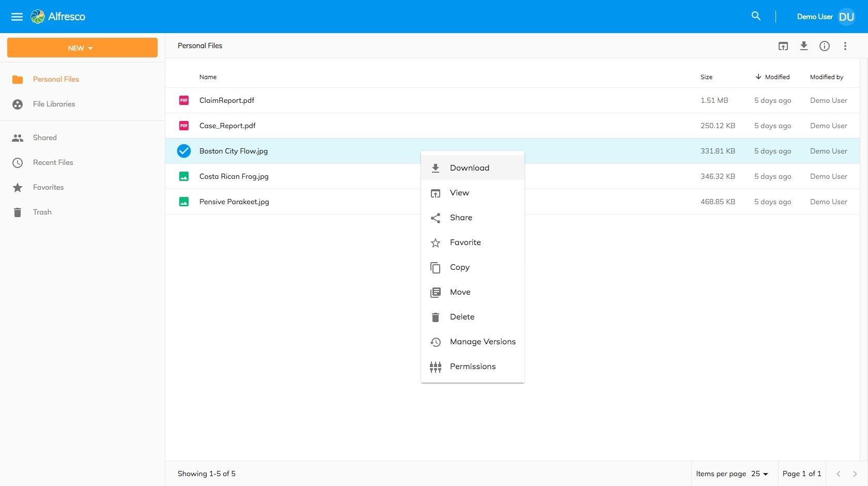
Task: Click the Demo User name in header
Action: tap(815, 17)
